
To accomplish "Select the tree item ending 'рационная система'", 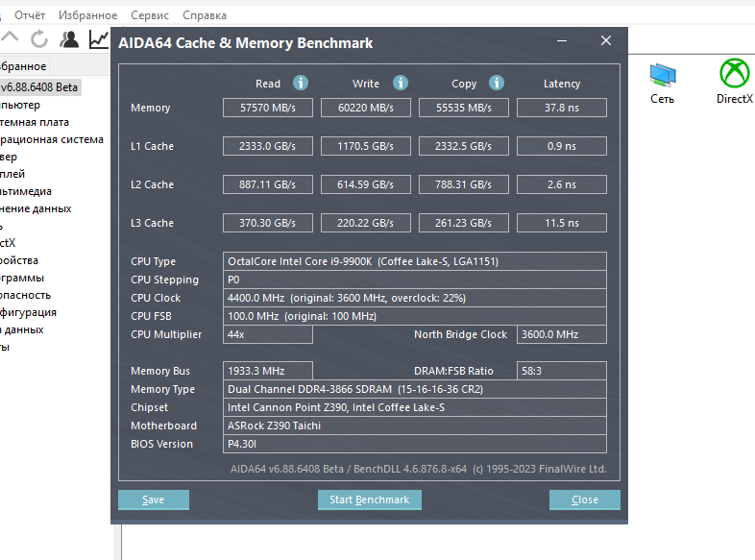I will coord(52,139).
